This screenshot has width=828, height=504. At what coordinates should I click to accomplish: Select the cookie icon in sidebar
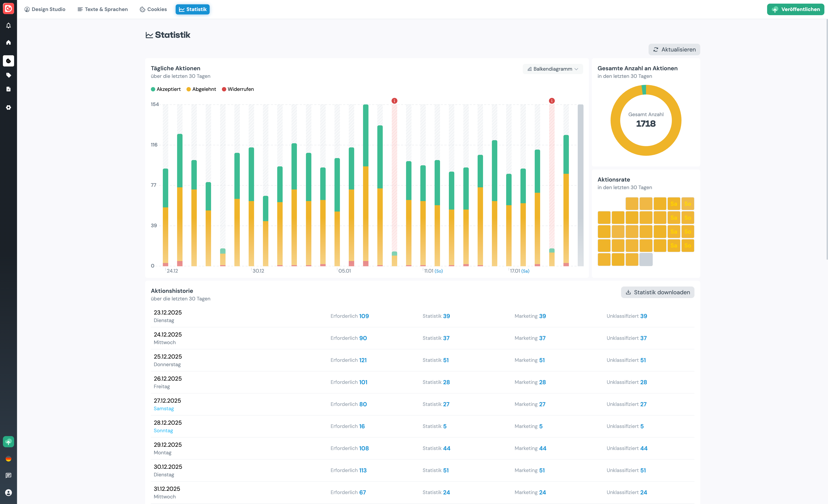[x=8, y=61]
